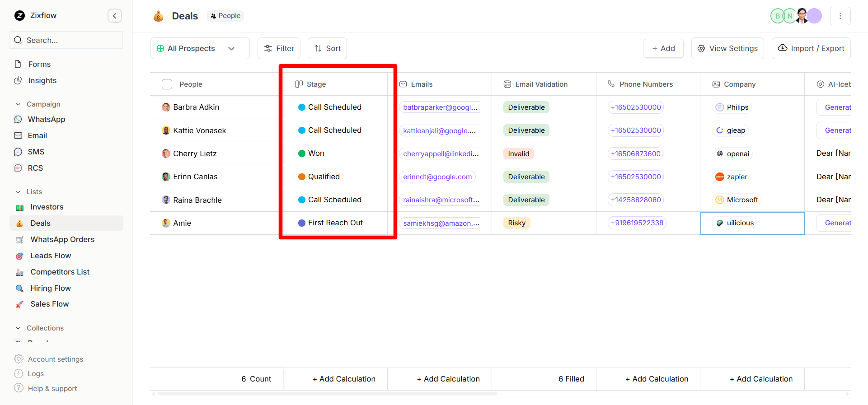The image size is (868, 405).
Task: Open Help & support question icon
Action: (x=19, y=388)
